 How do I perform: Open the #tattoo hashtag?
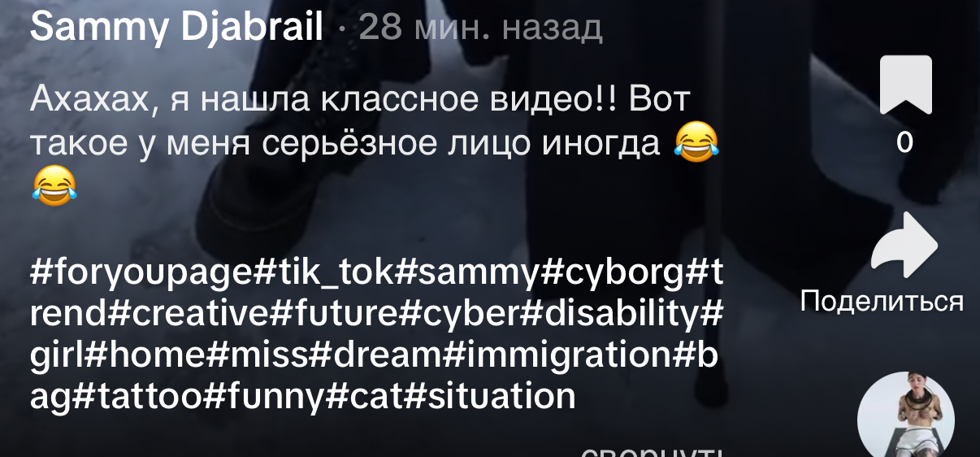click(x=135, y=397)
